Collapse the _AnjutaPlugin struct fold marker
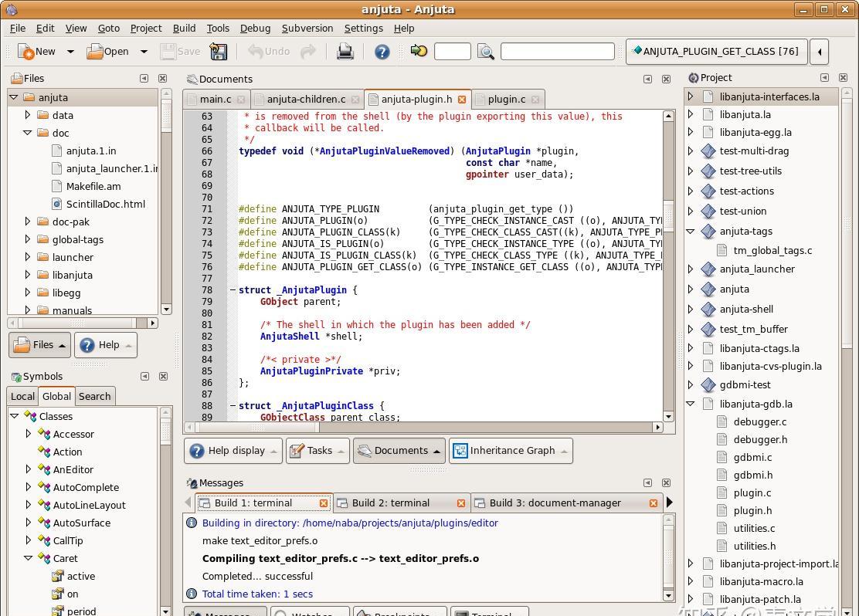Image resolution: width=859 pixels, height=616 pixels. pyautogui.click(x=233, y=289)
